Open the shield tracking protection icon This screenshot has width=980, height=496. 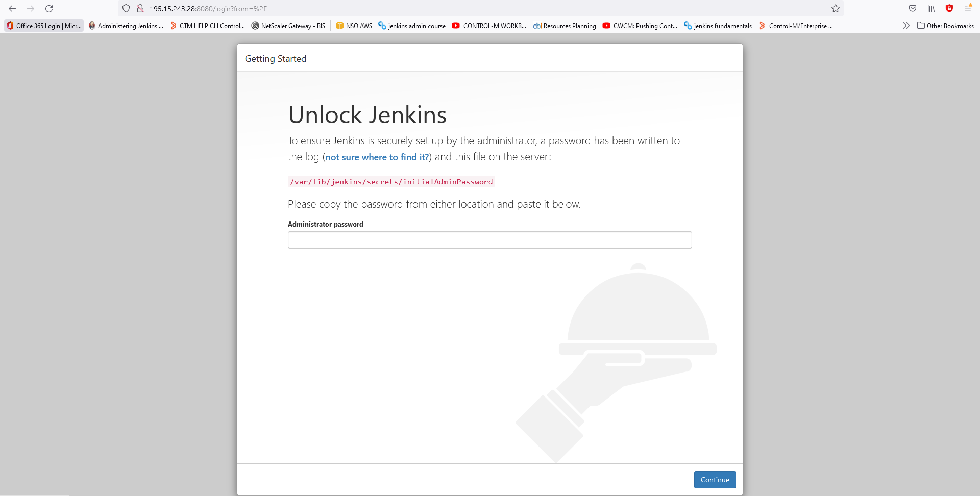coord(126,9)
